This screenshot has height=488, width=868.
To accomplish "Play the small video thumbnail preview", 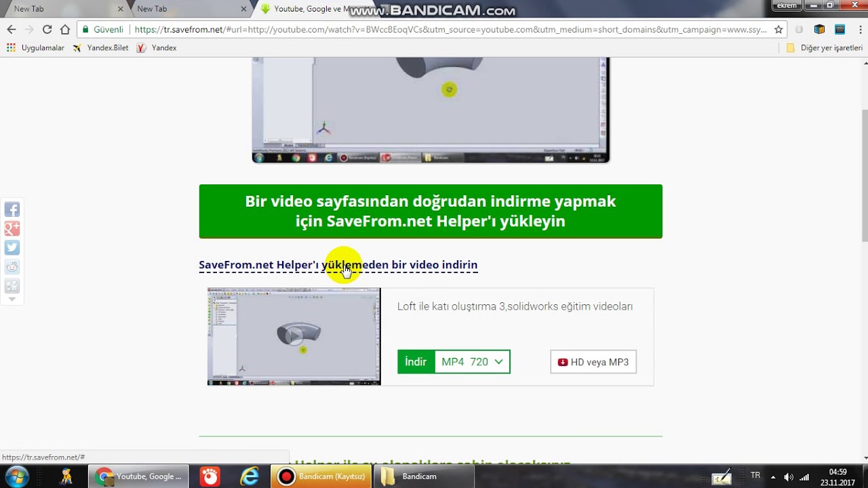I will click(294, 336).
